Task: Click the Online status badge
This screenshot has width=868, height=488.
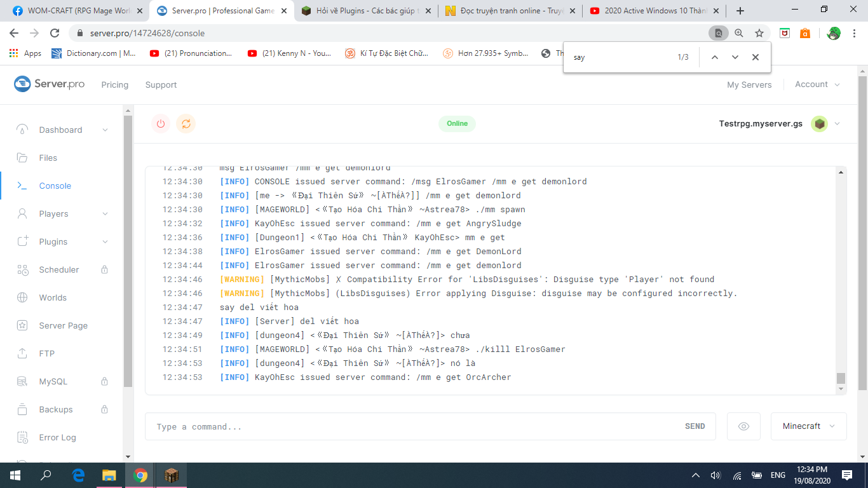Action: tap(457, 124)
